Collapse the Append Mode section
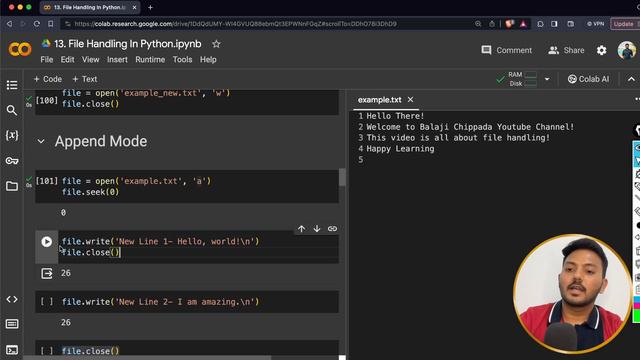640x360 pixels. [41, 142]
